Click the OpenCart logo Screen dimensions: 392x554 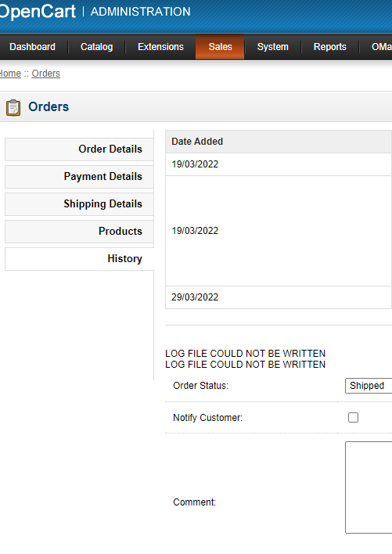pos(38,11)
